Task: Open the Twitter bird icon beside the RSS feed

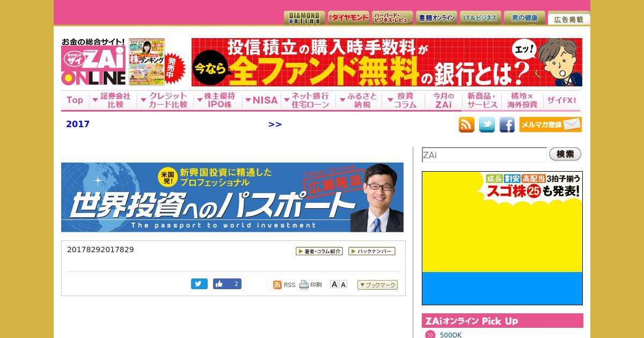Action: tap(487, 125)
